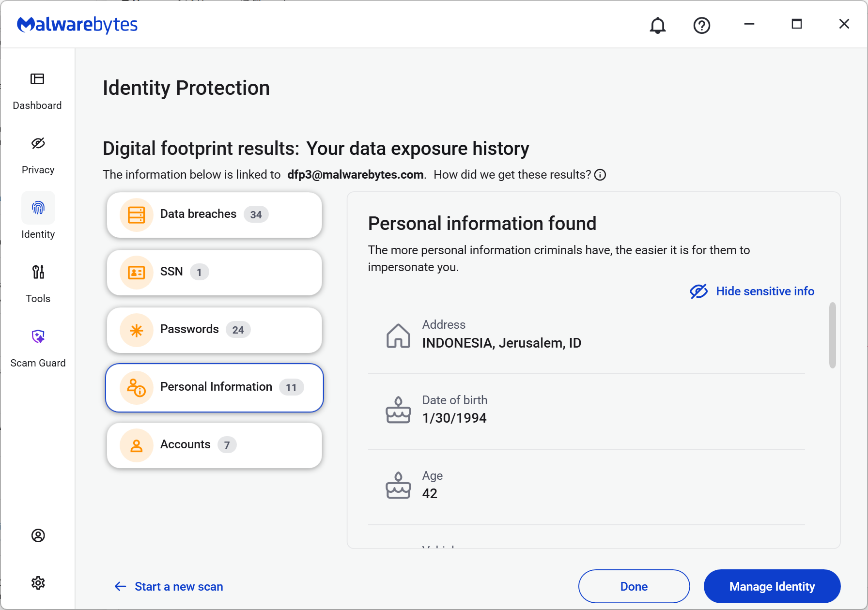The height and width of the screenshot is (610, 868).
Task: Click the Data breaches server icon
Action: tap(137, 215)
